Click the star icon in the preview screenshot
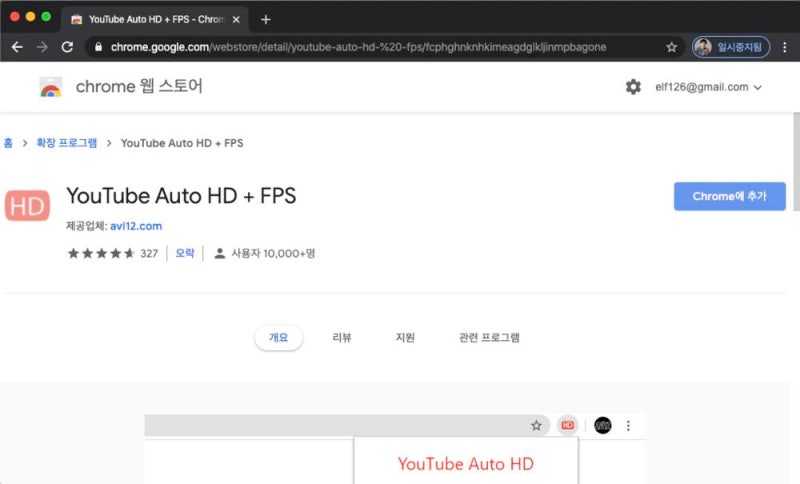Image resolution: width=800 pixels, height=484 pixels. (x=536, y=425)
